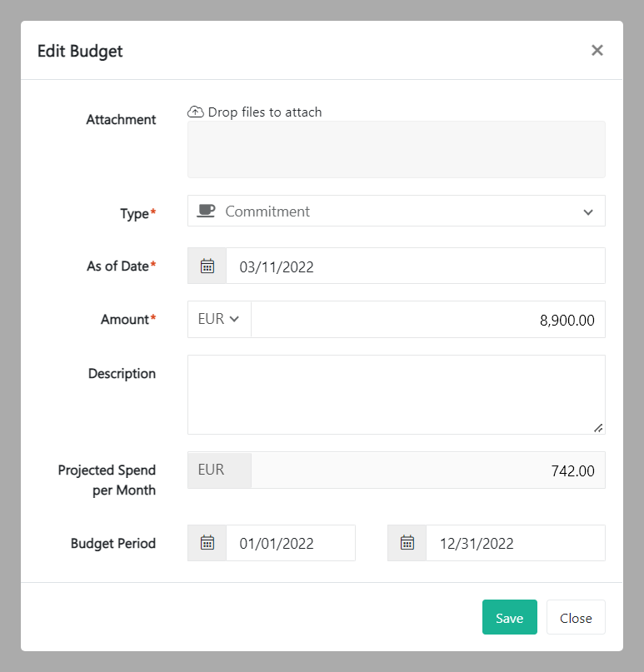Close the Edit Budget dialog via Close button
This screenshot has width=644, height=672.
click(576, 617)
